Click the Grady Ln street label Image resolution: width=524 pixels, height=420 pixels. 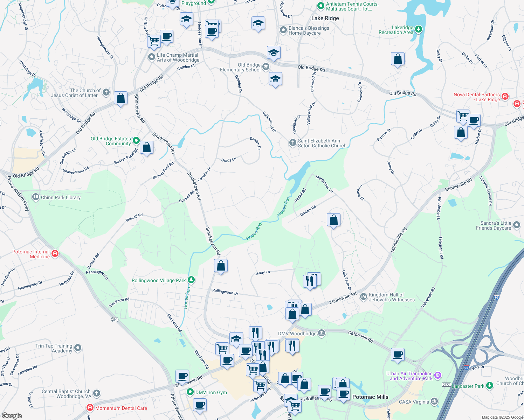coord(229,160)
